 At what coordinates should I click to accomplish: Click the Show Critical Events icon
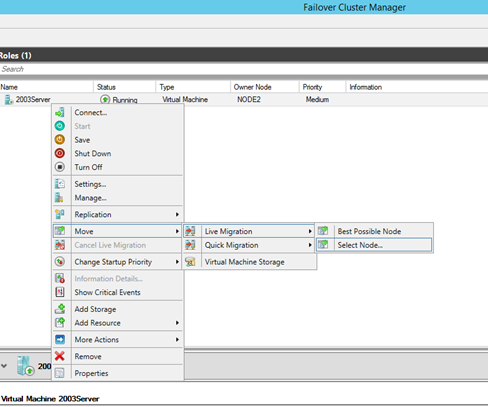pos(60,292)
